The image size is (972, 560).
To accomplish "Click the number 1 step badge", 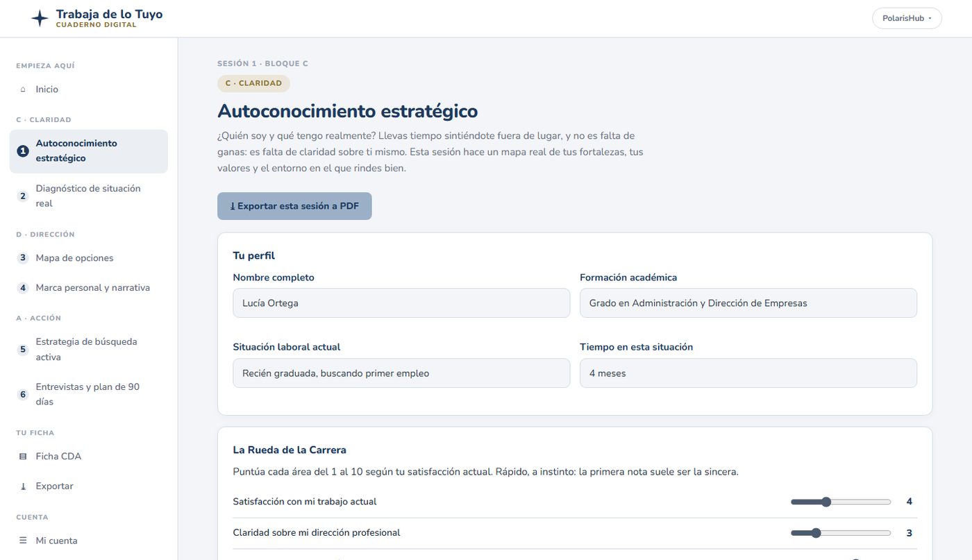I will 23,151.
